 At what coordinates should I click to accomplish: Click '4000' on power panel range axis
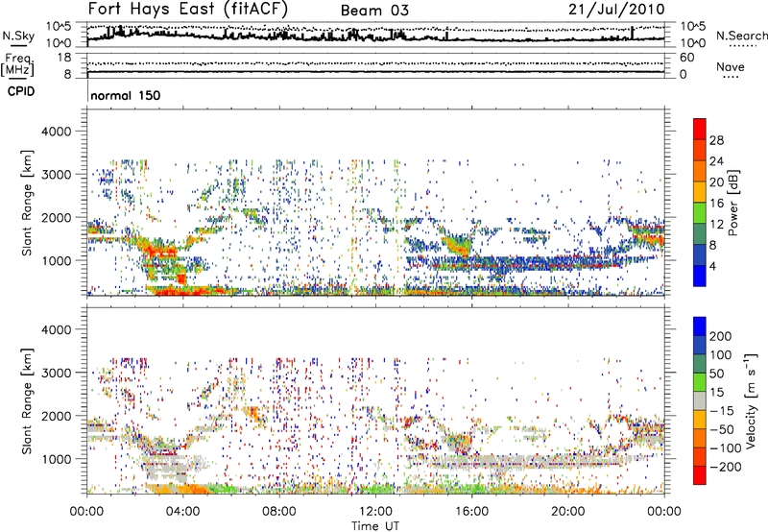[56, 132]
